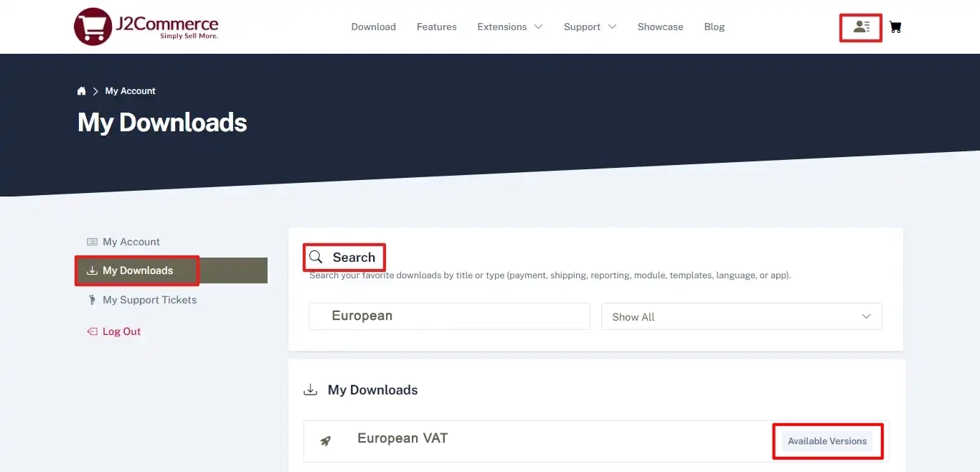Click the Log Out arrow icon in sidebar
Screen dimensions: 980x472
(92, 331)
